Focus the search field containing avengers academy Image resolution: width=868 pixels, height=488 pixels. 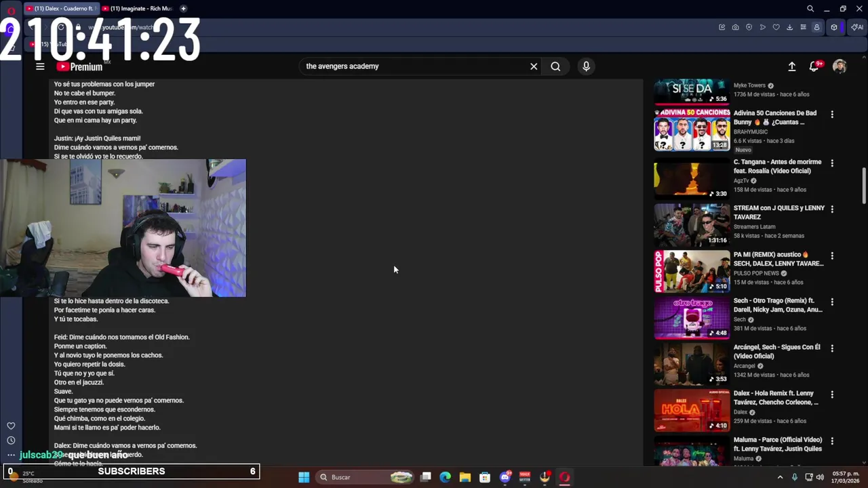coord(414,66)
